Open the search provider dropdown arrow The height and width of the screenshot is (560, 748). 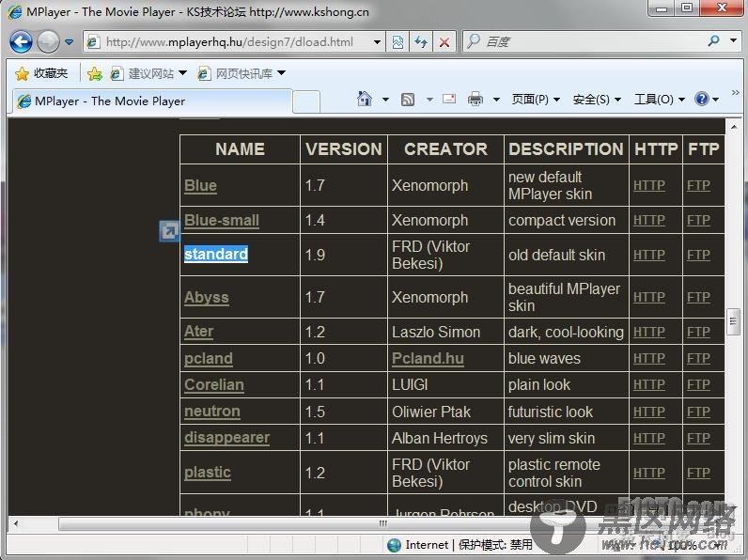click(733, 41)
